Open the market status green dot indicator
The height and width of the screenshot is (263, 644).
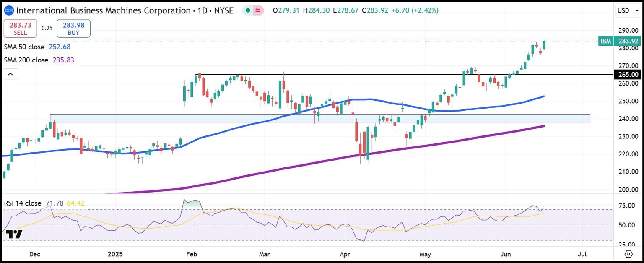247,10
